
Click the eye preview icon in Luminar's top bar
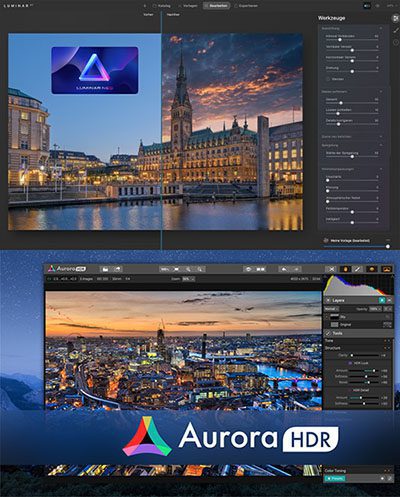pos(378,6)
